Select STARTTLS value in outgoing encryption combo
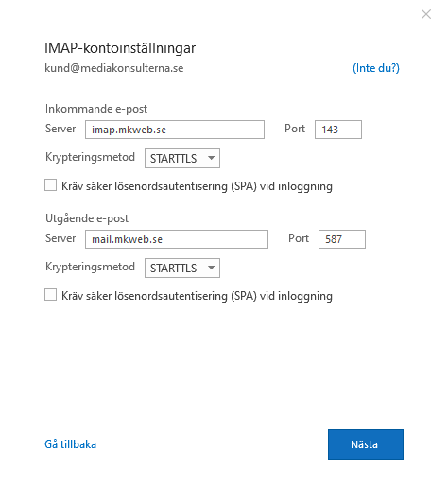 pos(174,268)
